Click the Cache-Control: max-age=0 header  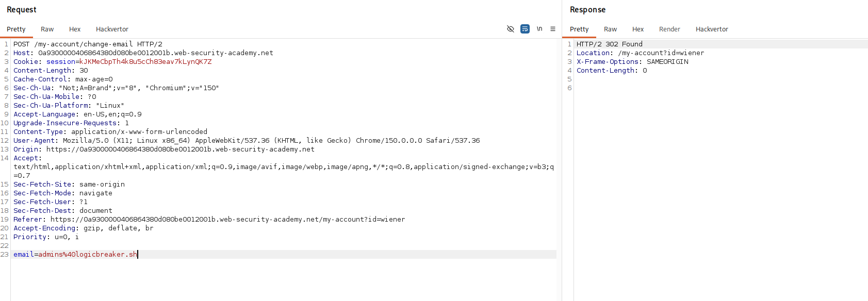(63, 79)
